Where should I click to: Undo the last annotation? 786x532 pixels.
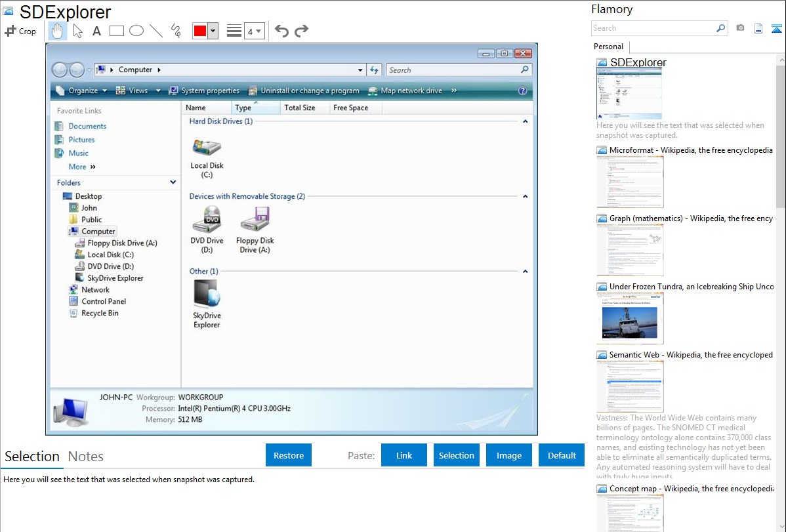[281, 31]
